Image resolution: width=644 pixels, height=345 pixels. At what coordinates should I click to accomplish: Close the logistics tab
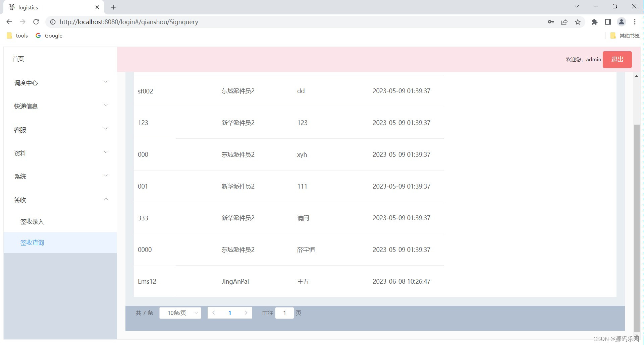click(97, 7)
